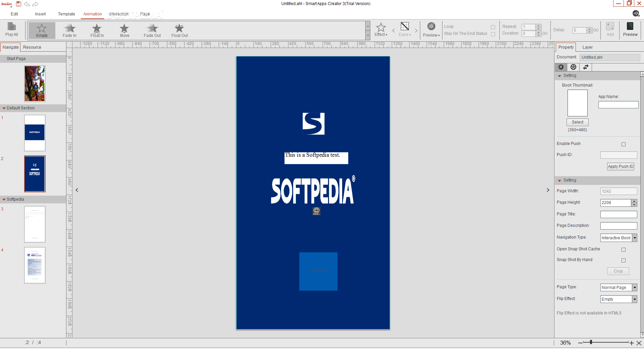The image size is (644, 349).
Task: Open the Insert menu
Action: pyautogui.click(x=40, y=14)
